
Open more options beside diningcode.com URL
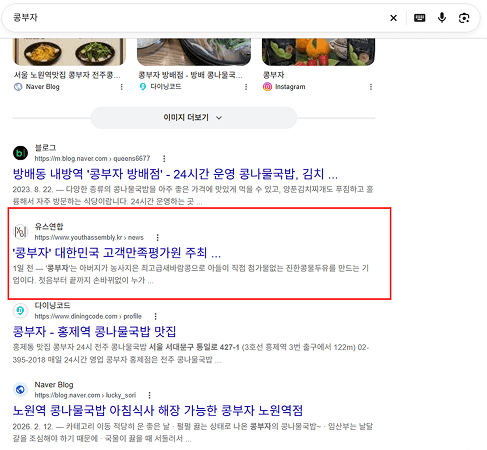155,316
